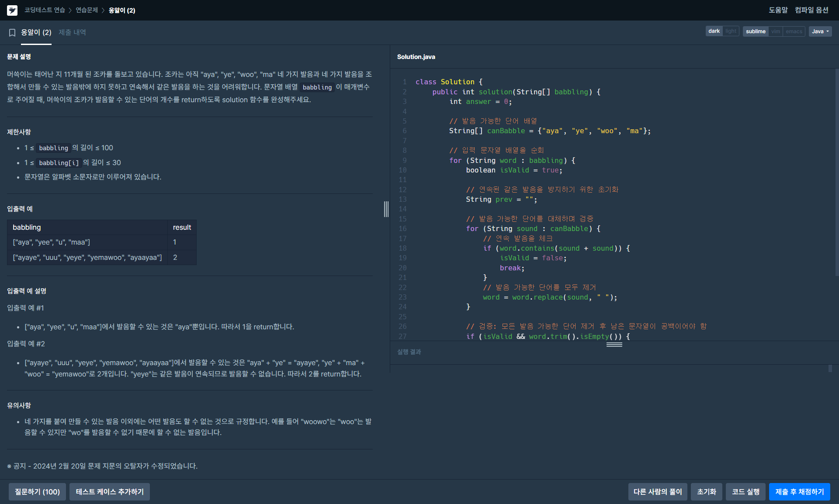839x504 pixels.
Task: Reset code with 초기화 button
Action: click(706, 492)
